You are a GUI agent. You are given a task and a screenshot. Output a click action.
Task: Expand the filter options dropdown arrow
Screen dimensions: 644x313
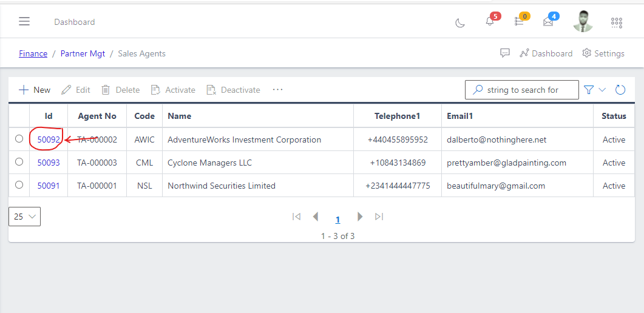coord(602,90)
